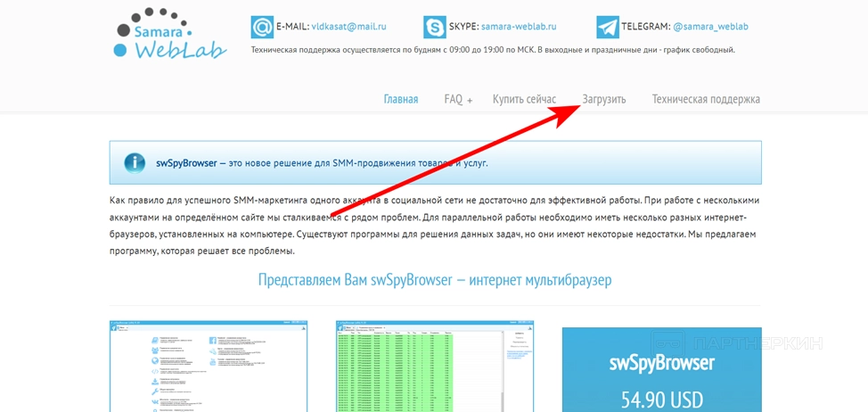Click the swSpyBrowser price banner title
This screenshot has height=412, width=868.
pos(661,363)
